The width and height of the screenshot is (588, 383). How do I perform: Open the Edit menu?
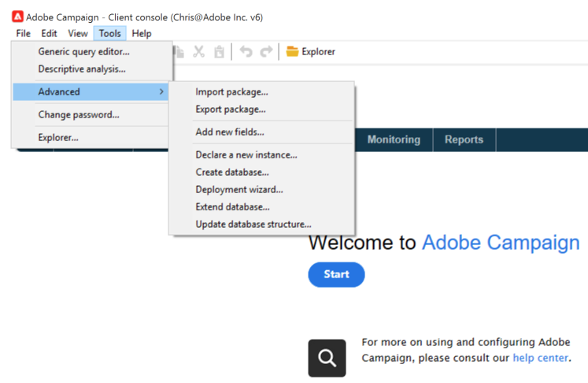[x=49, y=33]
